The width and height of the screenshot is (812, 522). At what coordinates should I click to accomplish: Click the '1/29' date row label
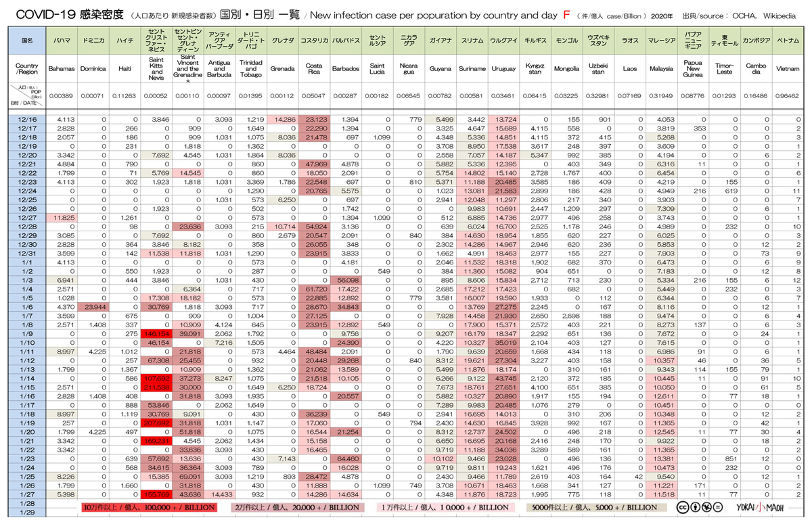(27, 513)
